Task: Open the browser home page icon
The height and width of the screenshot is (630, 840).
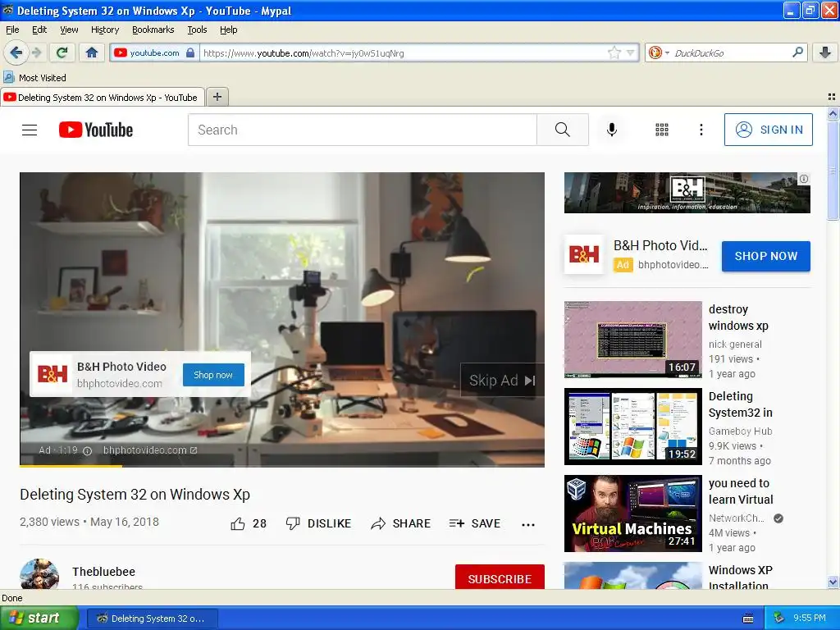Action: point(92,52)
